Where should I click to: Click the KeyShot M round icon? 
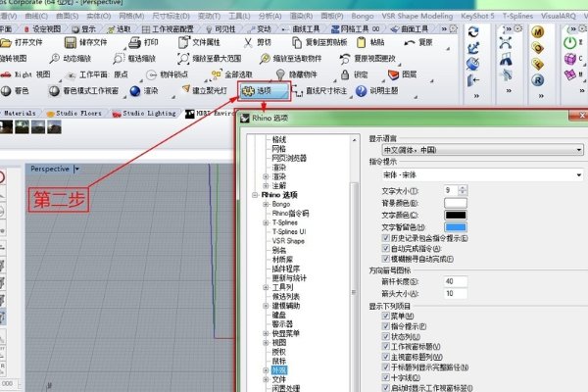(x=538, y=32)
